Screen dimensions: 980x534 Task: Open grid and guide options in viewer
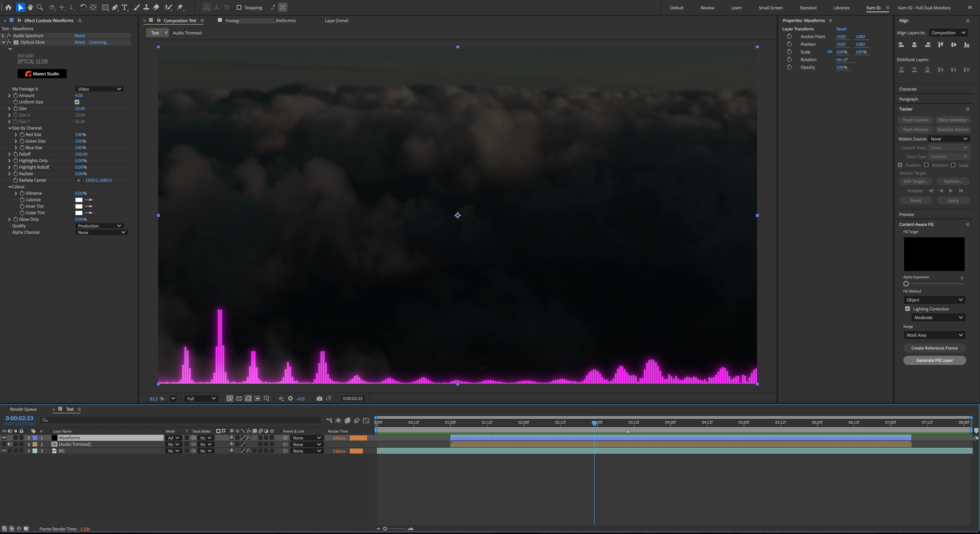267,398
